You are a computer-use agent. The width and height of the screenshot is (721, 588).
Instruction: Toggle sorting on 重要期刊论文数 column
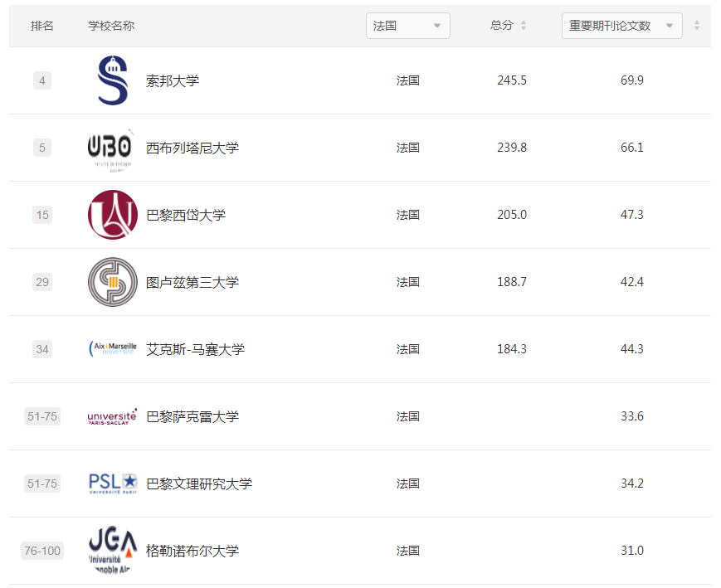pos(695,26)
